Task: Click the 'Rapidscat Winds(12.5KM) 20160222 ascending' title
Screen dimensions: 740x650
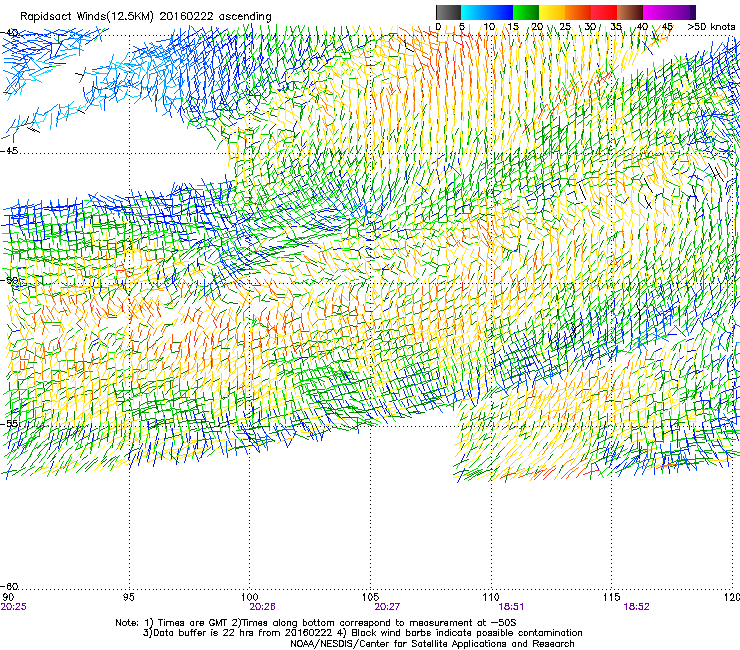Action: coord(146,17)
